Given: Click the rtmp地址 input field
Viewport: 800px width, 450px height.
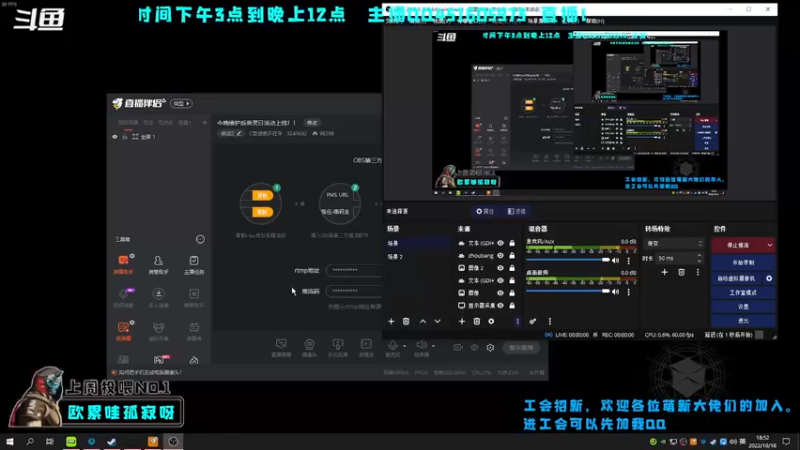Looking at the screenshot, I should point(354,270).
